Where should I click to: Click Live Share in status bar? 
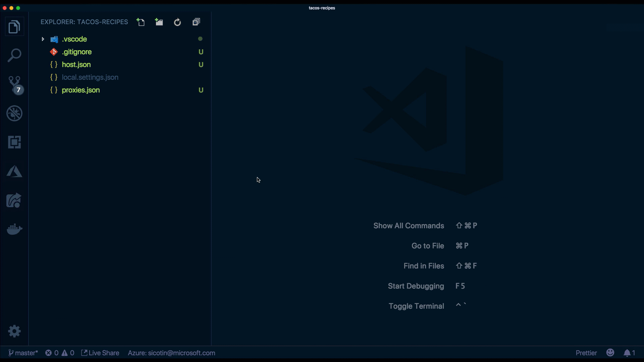pyautogui.click(x=100, y=353)
